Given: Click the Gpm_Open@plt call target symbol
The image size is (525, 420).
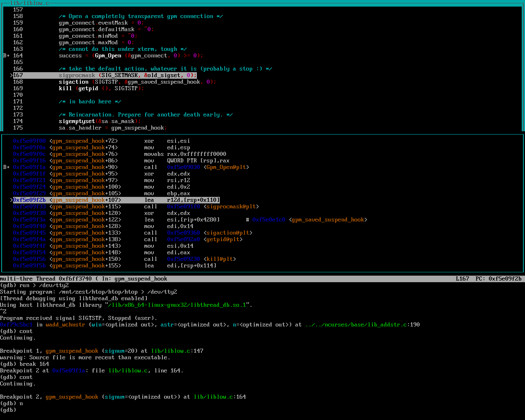Looking at the screenshot, I should tap(226, 167).
